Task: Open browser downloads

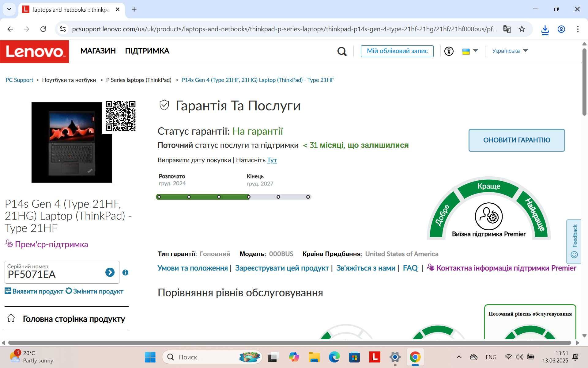Action: [x=545, y=29]
